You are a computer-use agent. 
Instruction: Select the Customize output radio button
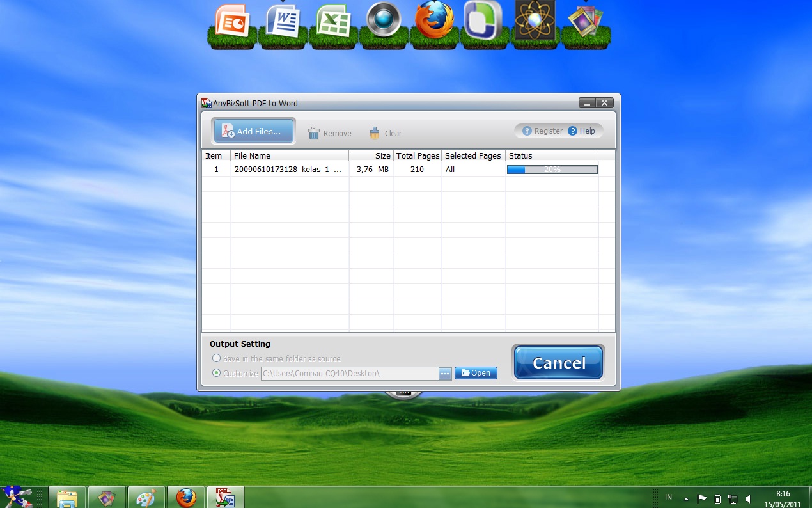click(x=216, y=373)
